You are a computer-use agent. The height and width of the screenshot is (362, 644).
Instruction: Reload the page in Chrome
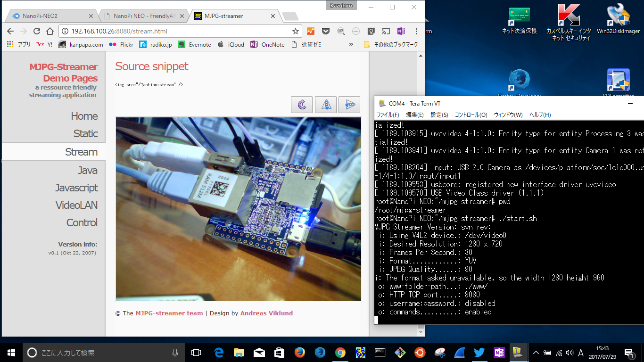37,31
